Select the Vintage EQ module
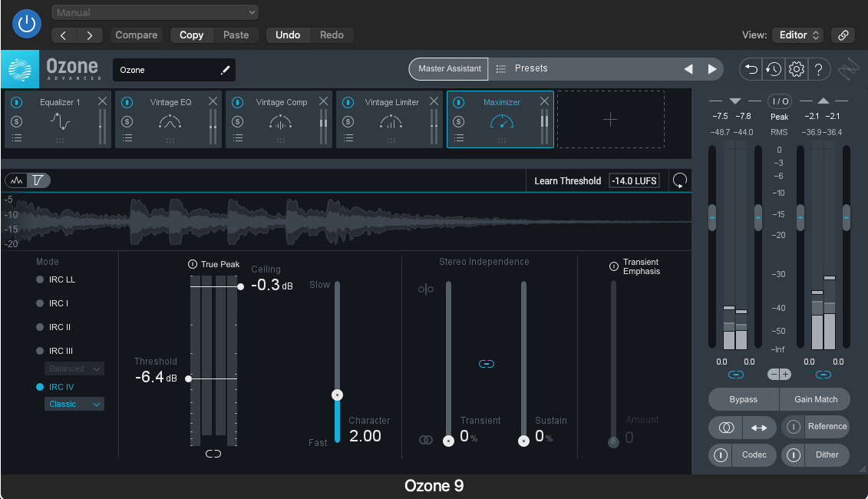Viewport: 868px width, 499px height. point(168,119)
